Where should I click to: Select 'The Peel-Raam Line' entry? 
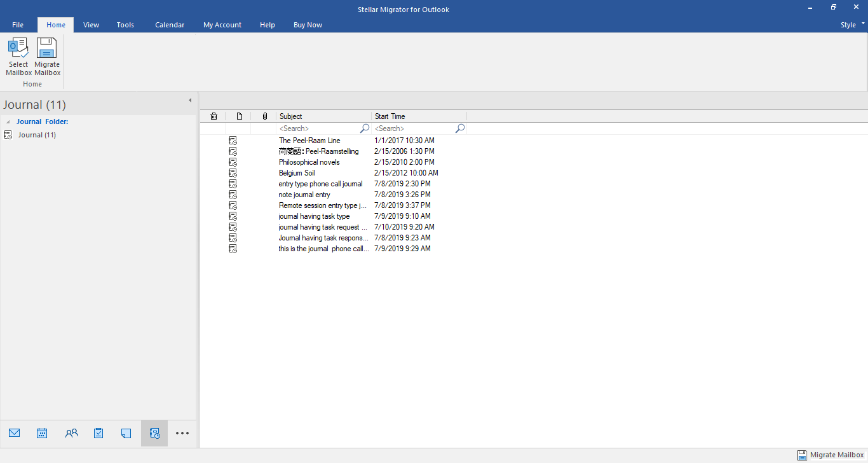click(x=309, y=141)
